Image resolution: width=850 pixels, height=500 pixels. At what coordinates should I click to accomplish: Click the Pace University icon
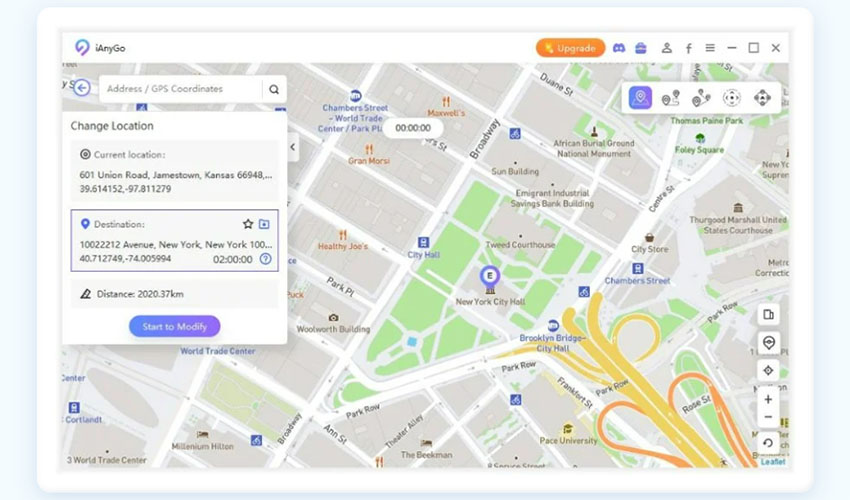(x=568, y=429)
